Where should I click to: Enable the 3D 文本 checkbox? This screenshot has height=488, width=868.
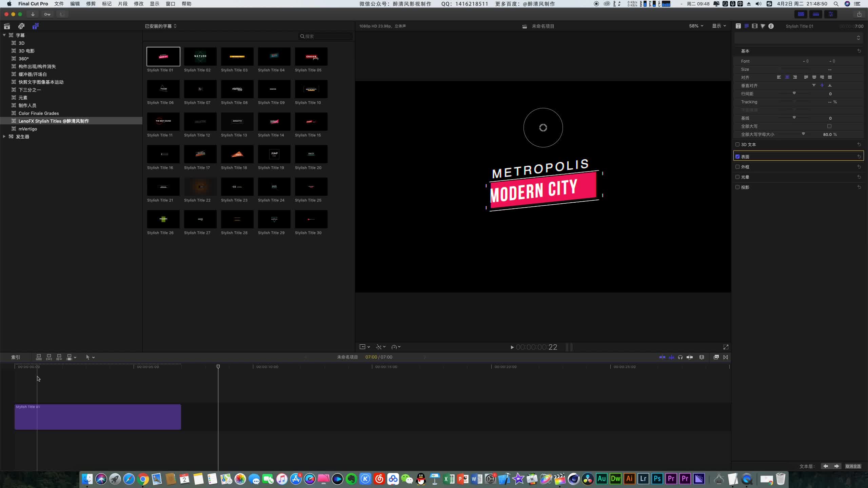[737, 144]
